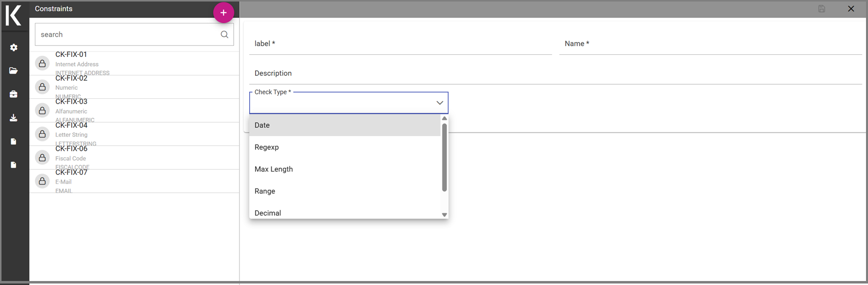Image resolution: width=868 pixels, height=285 pixels.
Task: Close the constraint editor panel
Action: 851,9
